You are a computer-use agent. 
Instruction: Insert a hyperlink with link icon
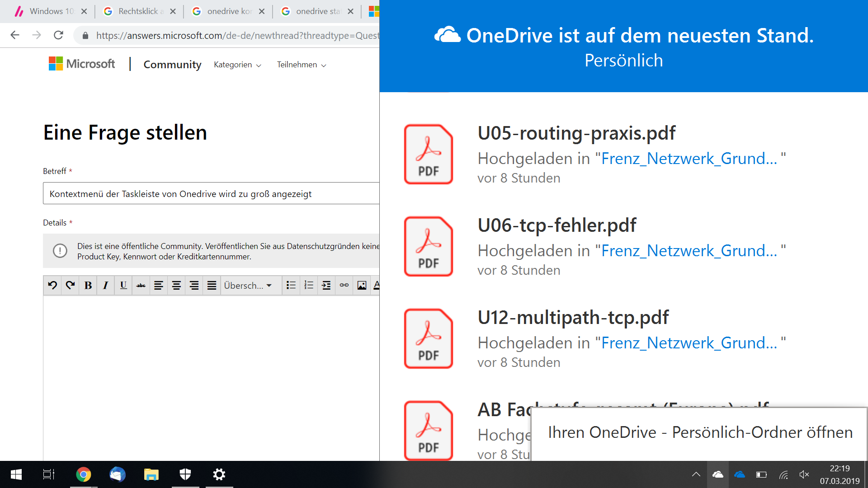pos(344,286)
